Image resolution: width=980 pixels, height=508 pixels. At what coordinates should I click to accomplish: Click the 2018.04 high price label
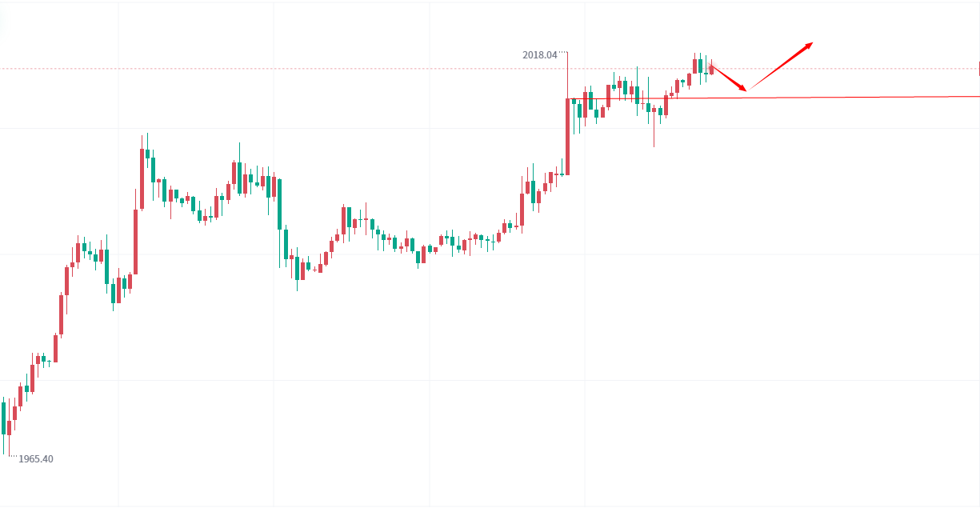[540, 55]
